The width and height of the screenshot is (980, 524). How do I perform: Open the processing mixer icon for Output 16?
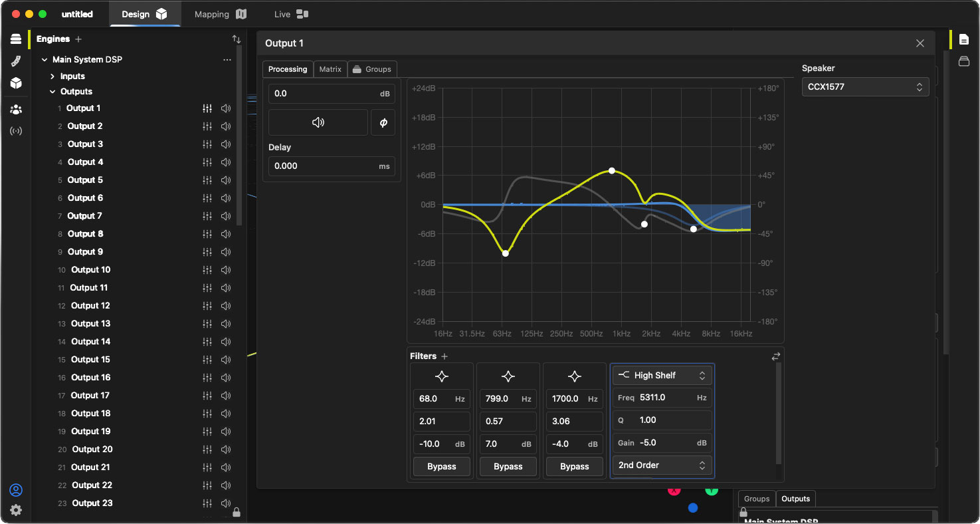coord(207,378)
